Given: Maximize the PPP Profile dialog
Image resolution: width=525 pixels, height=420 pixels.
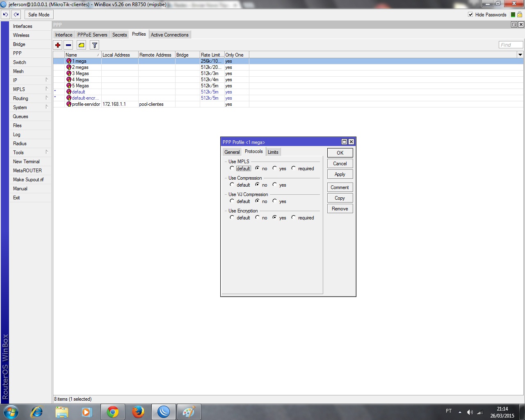Looking at the screenshot, I should [344, 142].
